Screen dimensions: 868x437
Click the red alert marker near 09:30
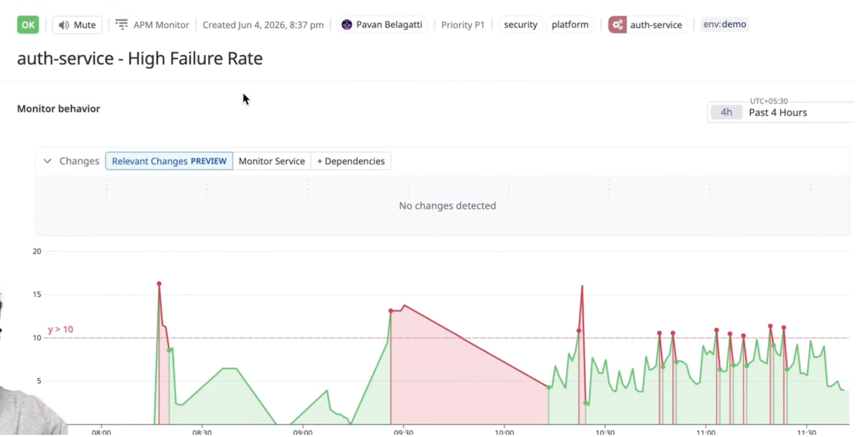coord(391,311)
